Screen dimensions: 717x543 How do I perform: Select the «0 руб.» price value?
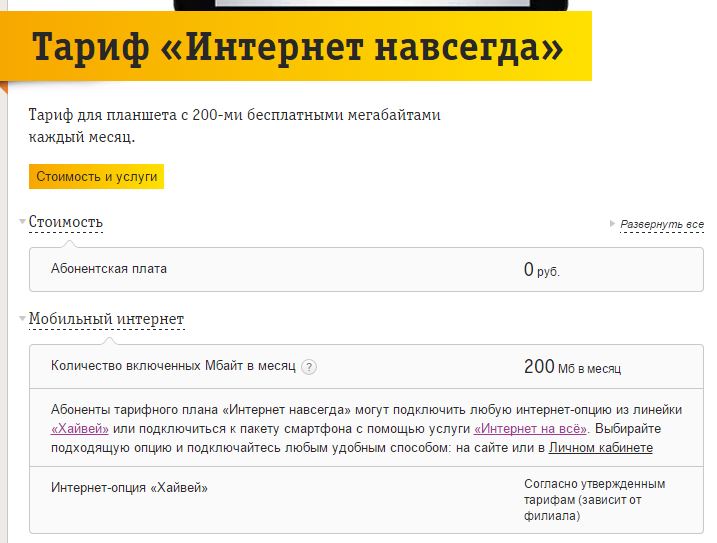pos(541,270)
